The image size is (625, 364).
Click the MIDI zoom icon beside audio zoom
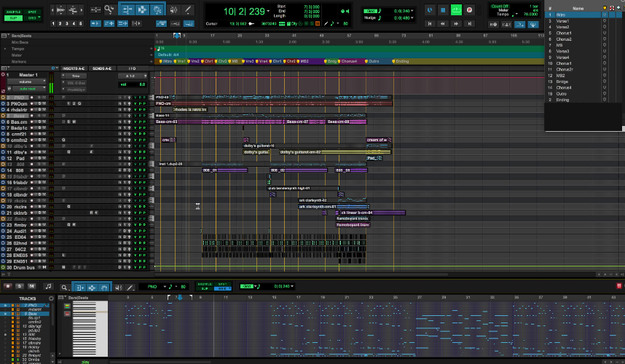click(x=73, y=9)
